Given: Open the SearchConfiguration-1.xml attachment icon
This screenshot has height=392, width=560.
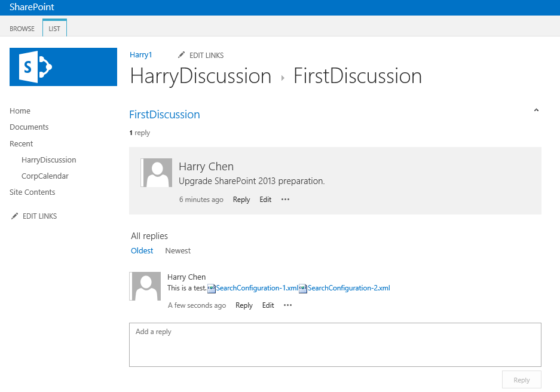Looking at the screenshot, I should coord(212,288).
